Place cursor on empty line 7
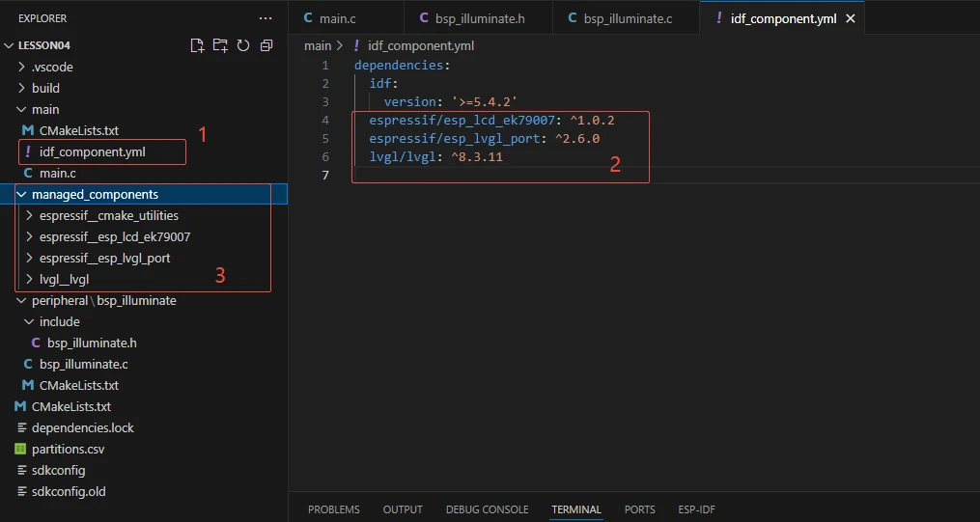Screen dimensions: 980x522 click(x=483, y=175)
